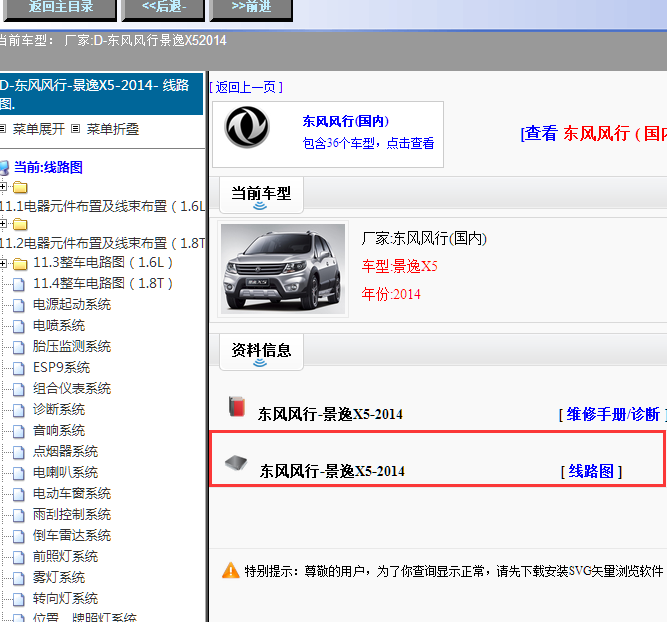Click page icon beside 转向灯系统
667x622 pixels.
[x=19, y=599]
